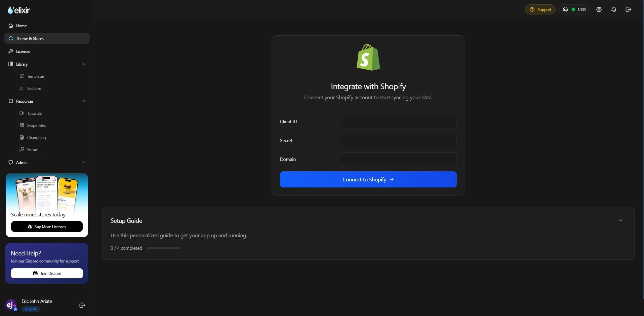Click the Tutorials video icon

click(x=22, y=113)
